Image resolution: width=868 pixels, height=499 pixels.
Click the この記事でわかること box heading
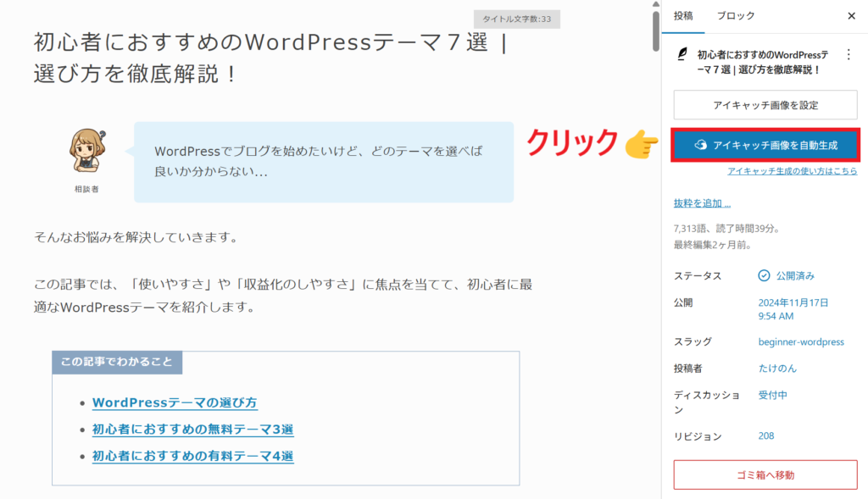[117, 362]
